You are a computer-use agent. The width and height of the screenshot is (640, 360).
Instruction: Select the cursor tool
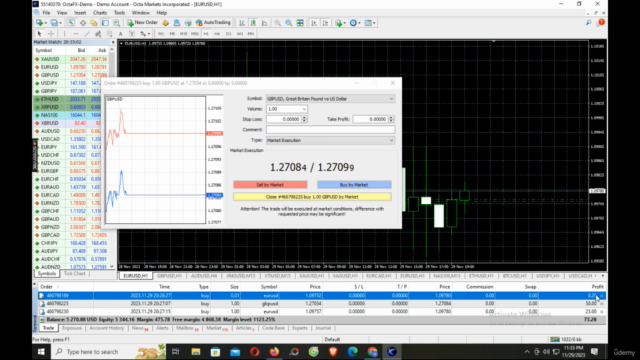39,33
